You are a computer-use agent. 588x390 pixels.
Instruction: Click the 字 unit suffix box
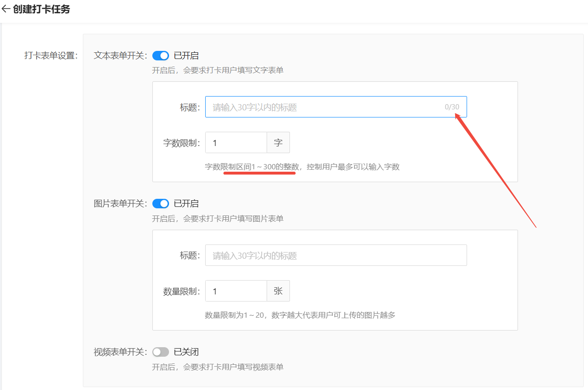278,143
